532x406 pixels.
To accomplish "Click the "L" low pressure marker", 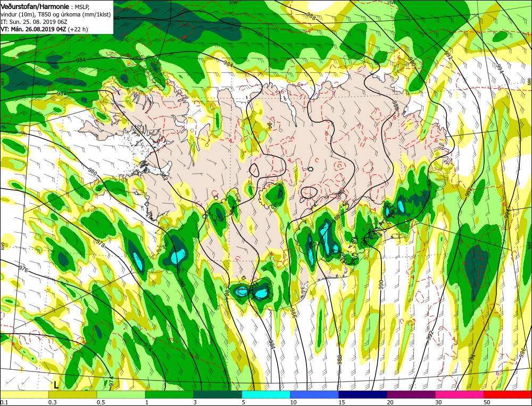I will pyautogui.click(x=56, y=385).
